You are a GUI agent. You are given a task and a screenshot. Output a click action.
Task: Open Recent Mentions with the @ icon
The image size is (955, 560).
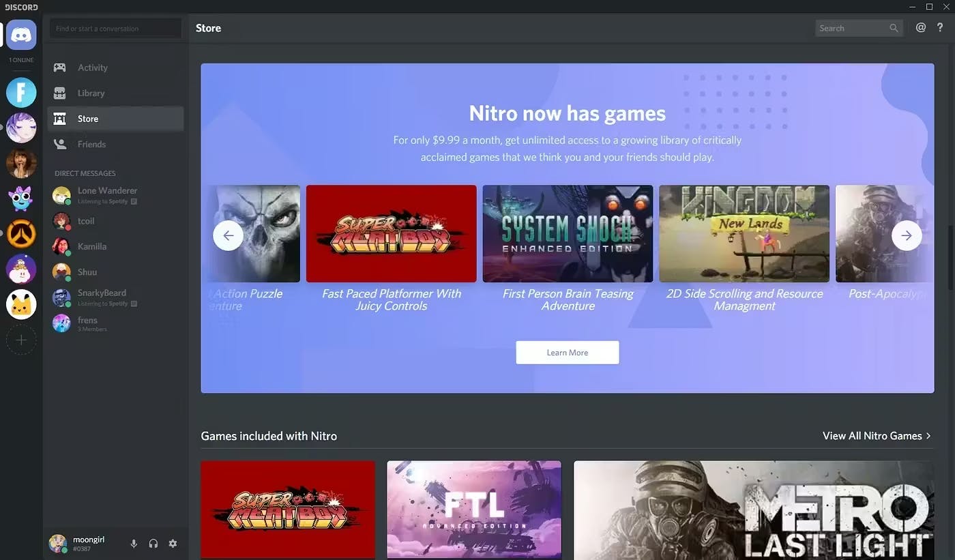click(x=920, y=27)
